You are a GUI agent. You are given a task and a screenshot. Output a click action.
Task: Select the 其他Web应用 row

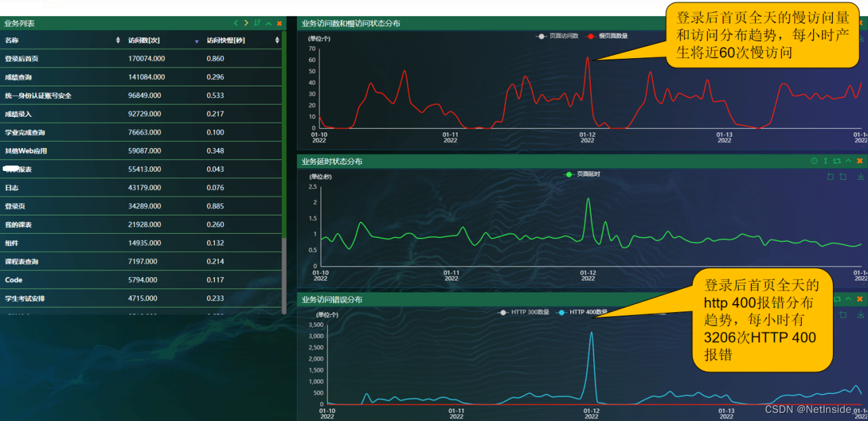tap(141, 151)
